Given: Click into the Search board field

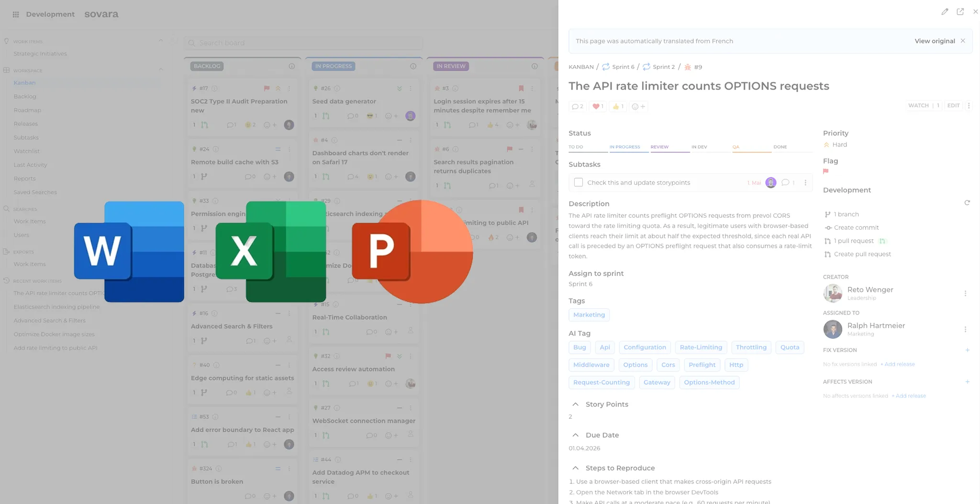Looking at the screenshot, I should click(303, 43).
